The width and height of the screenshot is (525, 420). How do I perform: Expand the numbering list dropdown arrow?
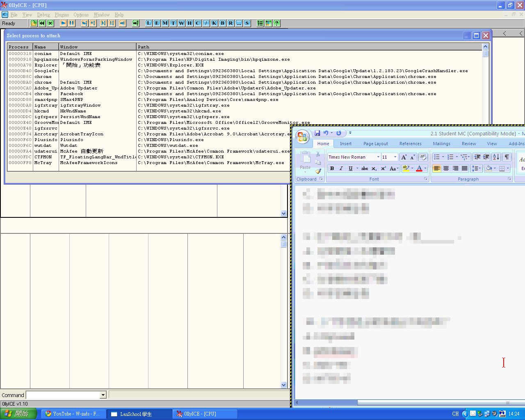[457, 157]
